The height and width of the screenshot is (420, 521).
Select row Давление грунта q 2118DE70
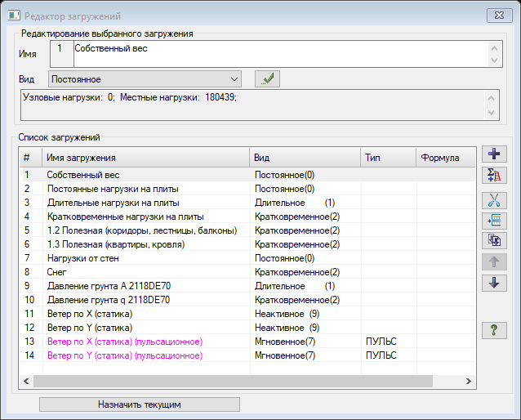pos(247,300)
